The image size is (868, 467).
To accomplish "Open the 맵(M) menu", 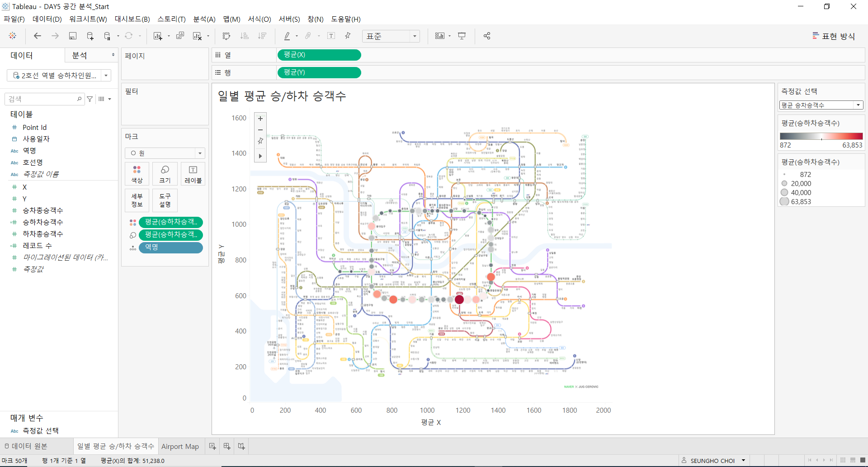I will 232,19.
